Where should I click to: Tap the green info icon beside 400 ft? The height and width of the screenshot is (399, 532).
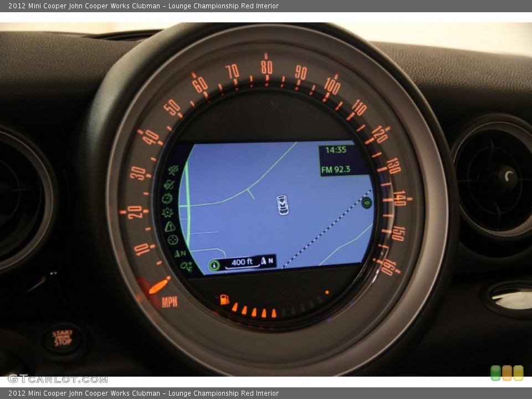[x=214, y=265]
